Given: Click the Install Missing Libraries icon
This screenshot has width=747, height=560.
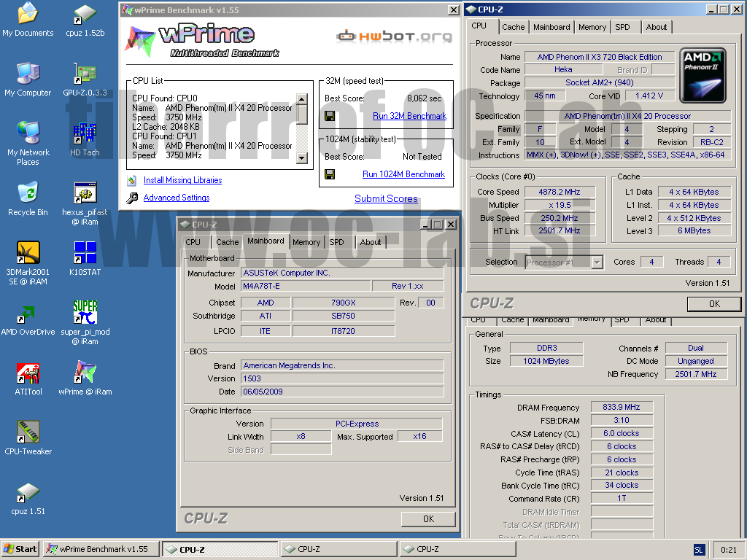Looking at the screenshot, I should point(132,181).
